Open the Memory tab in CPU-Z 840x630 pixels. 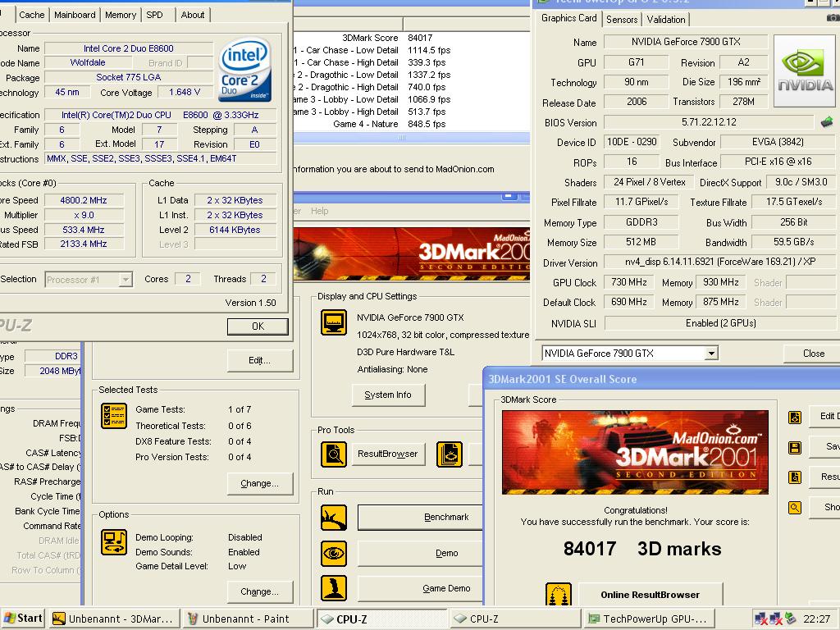[x=121, y=15]
